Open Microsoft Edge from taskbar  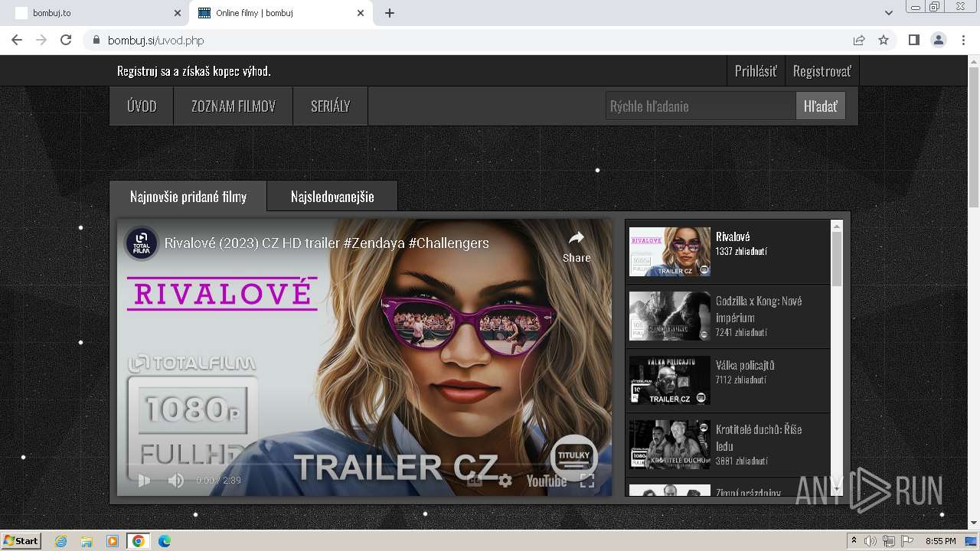point(165,541)
